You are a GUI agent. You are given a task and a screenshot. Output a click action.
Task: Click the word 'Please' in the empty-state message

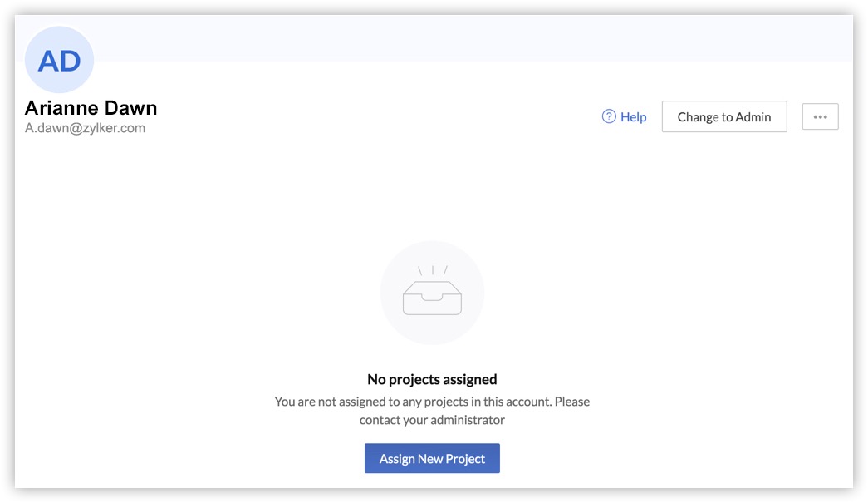572,402
